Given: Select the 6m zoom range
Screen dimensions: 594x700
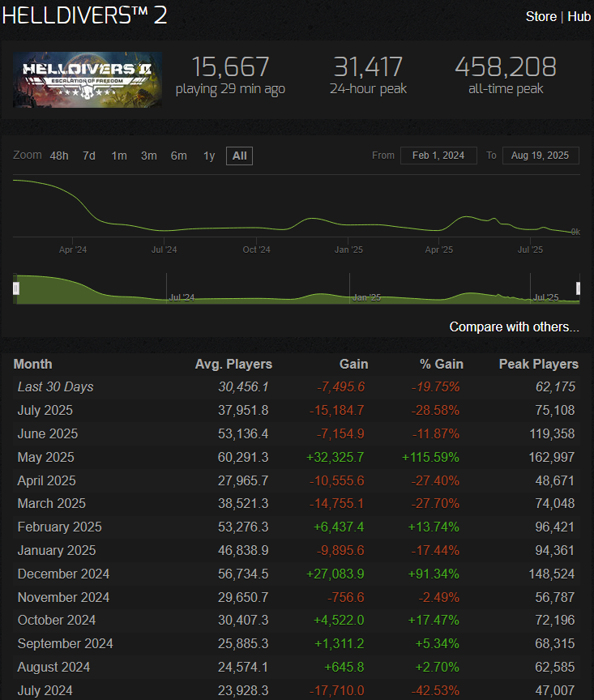Looking at the screenshot, I should coord(178,156).
